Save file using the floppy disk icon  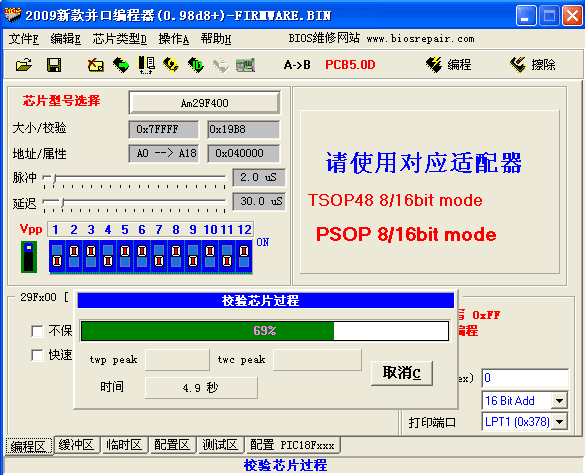[x=54, y=65]
